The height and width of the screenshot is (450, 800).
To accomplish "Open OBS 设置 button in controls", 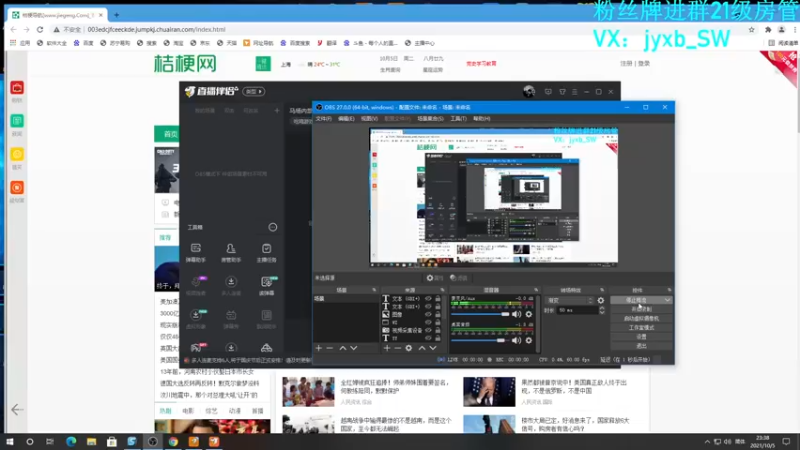I will [641, 337].
